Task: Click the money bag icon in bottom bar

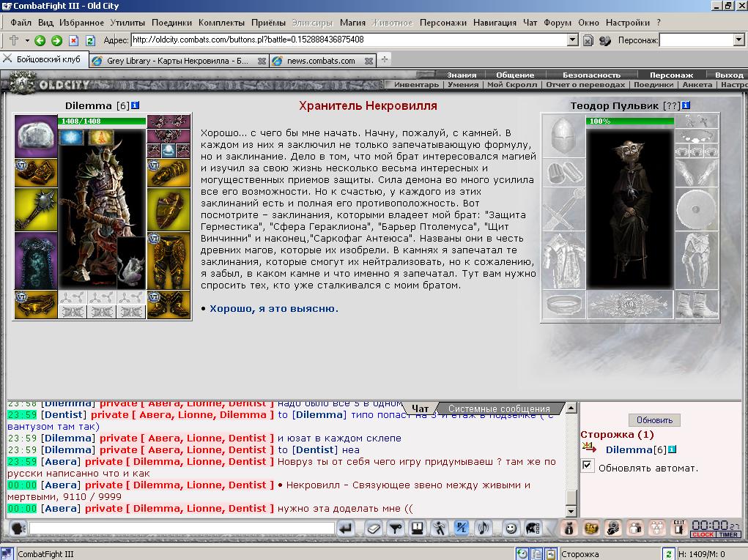Action: 569,528
